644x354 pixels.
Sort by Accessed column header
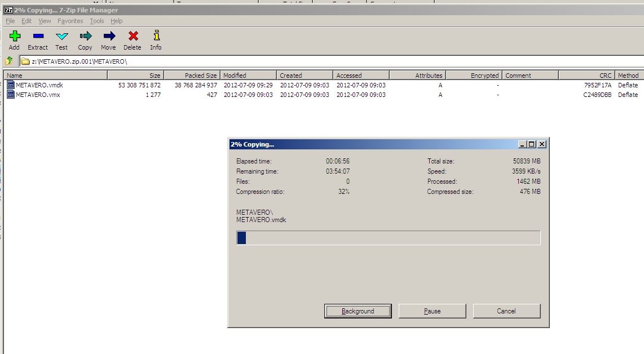click(x=361, y=75)
